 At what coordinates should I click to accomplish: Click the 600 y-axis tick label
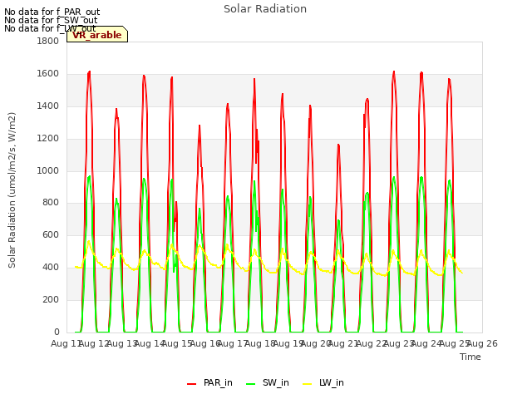(x=51, y=234)
